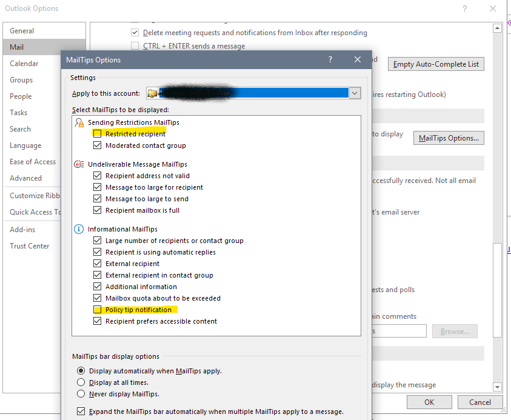Toggle Additional information checkbox
This screenshot has height=420, width=511.
[97, 287]
